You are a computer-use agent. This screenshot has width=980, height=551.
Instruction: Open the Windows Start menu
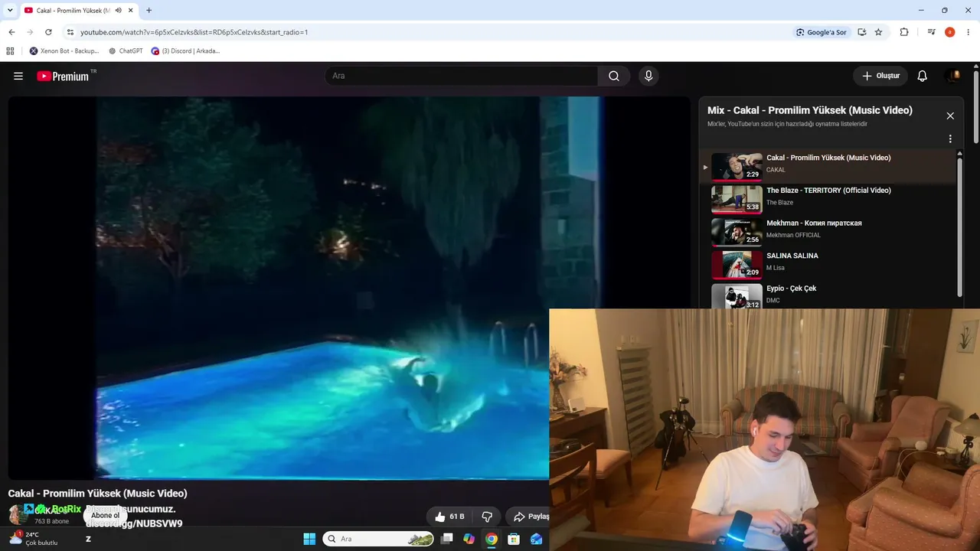point(309,539)
